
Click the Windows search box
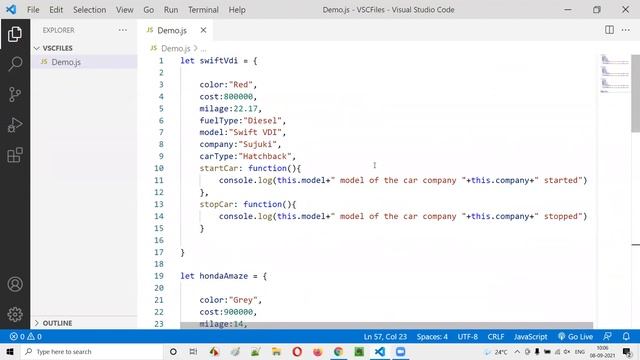(x=92, y=351)
